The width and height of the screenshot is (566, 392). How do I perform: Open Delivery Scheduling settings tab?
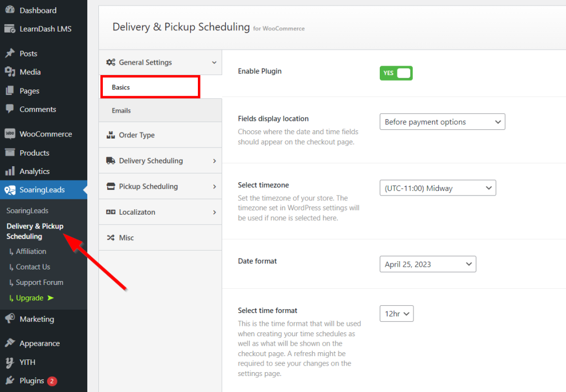pyautogui.click(x=160, y=161)
